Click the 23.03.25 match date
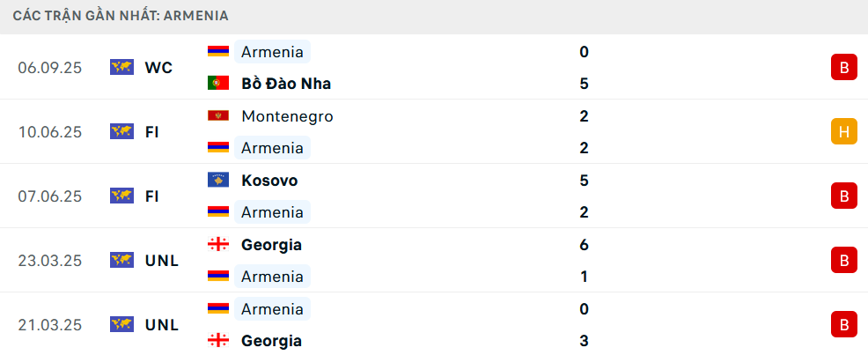The height and width of the screenshot is (355, 868). [x=49, y=261]
